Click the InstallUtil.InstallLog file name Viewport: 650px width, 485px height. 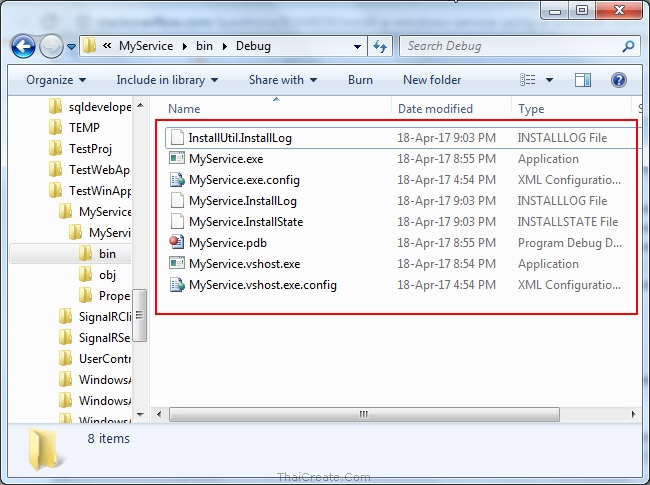[x=240, y=138]
